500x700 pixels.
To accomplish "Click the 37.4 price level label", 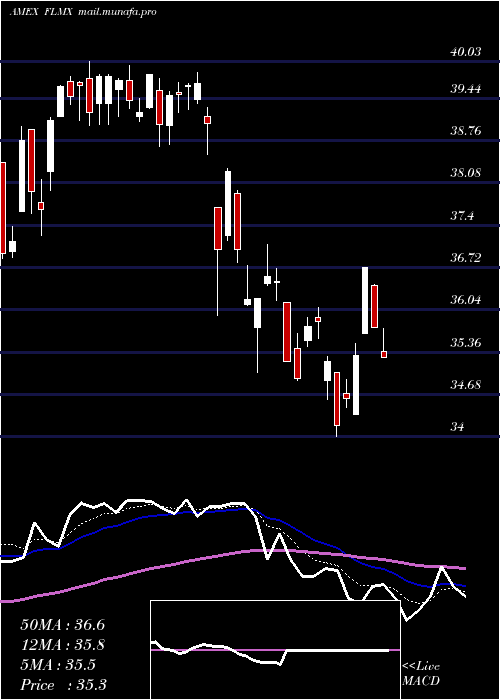I will click(x=462, y=216).
